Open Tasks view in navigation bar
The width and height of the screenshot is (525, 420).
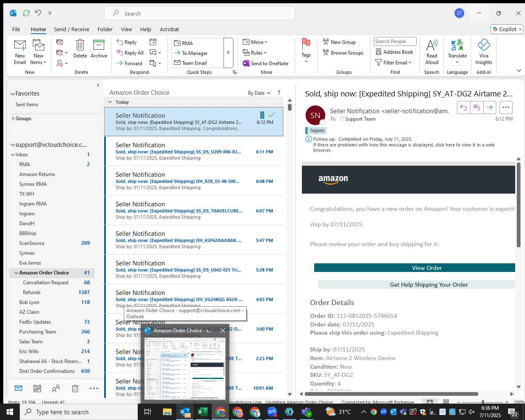(x=75, y=388)
